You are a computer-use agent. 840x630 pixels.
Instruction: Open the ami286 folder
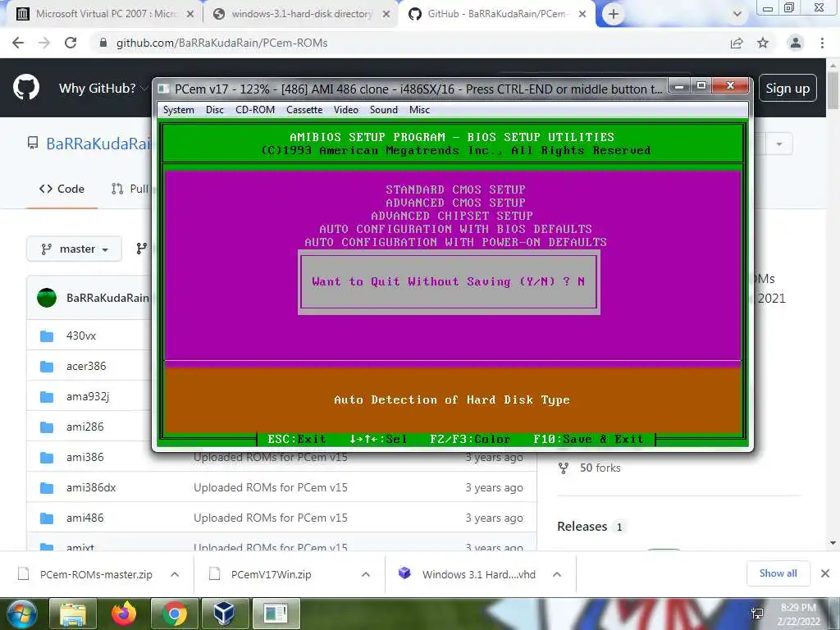point(85,427)
